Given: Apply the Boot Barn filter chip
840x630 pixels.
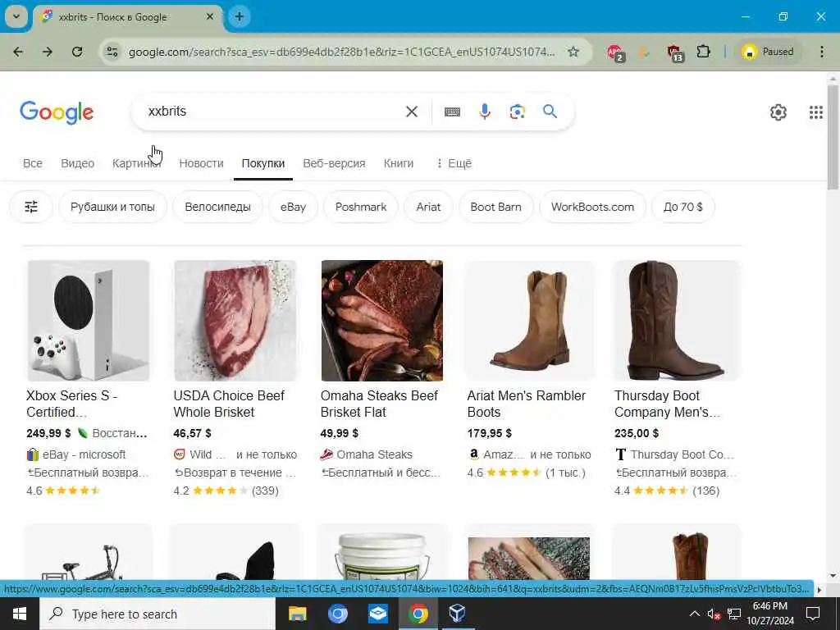Looking at the screenshot, I should 496,207.
